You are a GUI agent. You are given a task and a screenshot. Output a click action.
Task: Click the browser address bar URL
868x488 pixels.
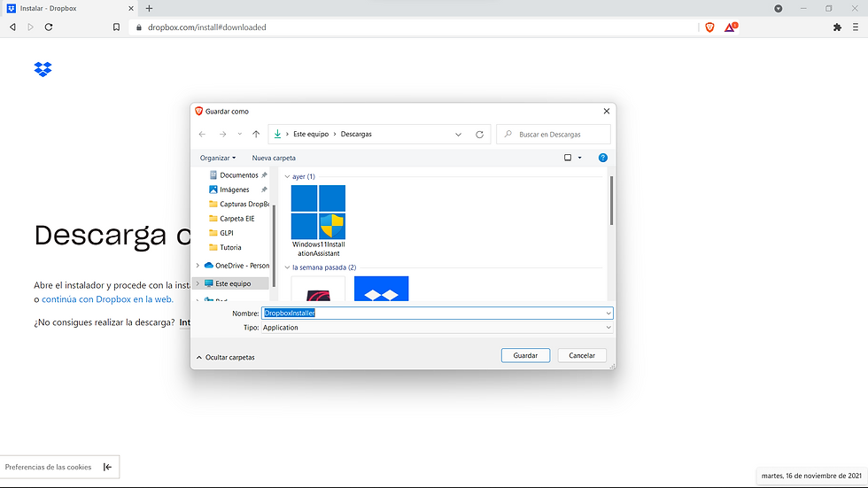click(x=206, y=27)
